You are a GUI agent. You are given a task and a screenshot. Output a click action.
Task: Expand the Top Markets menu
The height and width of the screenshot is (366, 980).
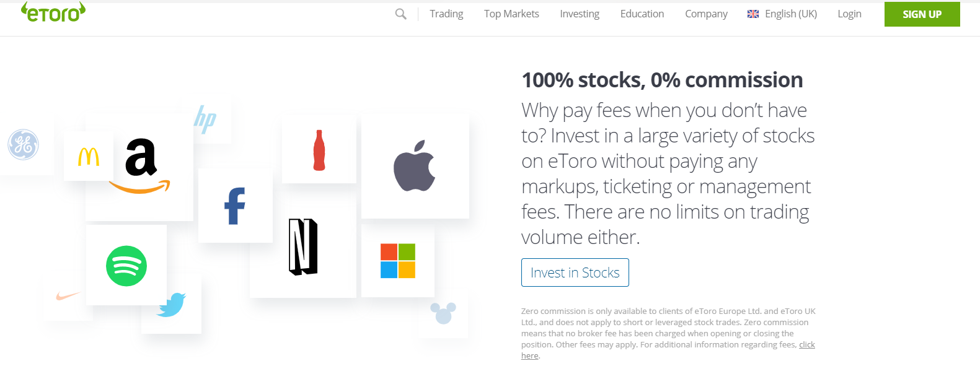(511, 14)
